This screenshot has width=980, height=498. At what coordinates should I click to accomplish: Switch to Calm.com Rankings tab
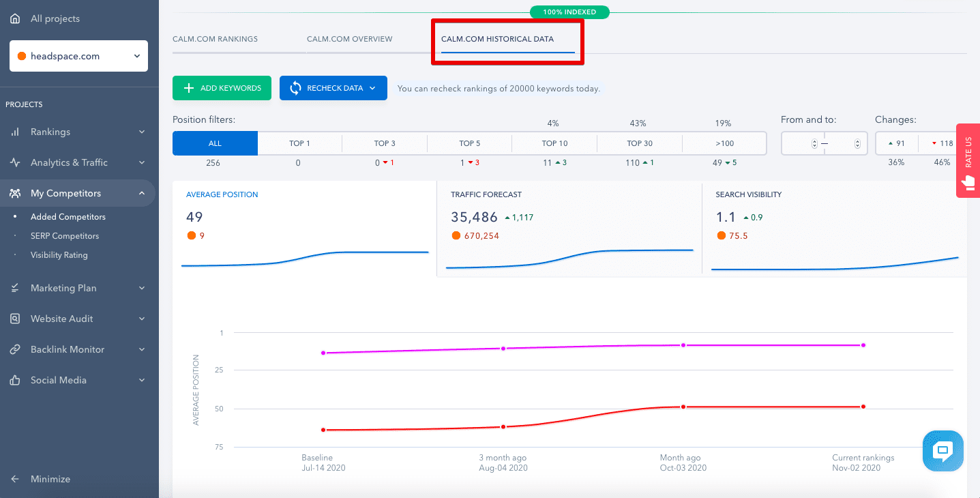tap(215, 39)
